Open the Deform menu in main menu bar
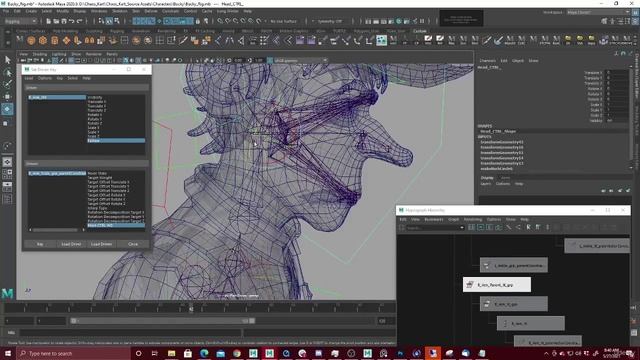 (151, 11)
